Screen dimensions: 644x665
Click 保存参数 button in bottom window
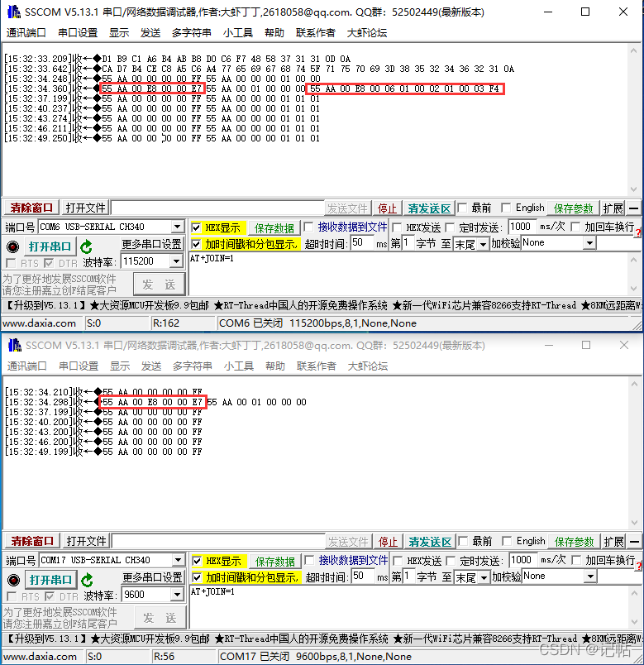pyautogui.click(x=574, y=541)
